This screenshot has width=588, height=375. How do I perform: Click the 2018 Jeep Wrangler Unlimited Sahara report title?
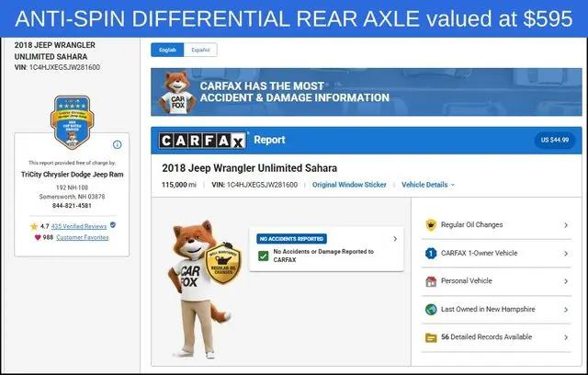click(x=249, y=168)
